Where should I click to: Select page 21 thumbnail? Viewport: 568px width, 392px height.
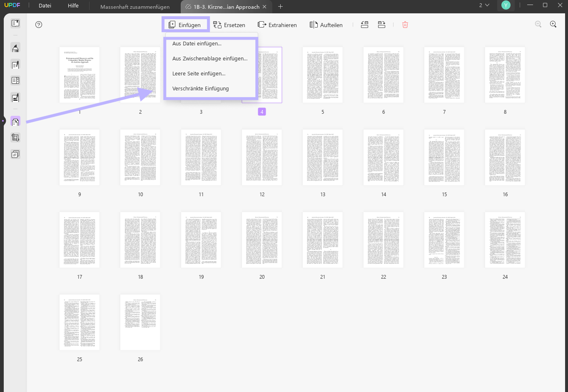pos(323,240)
